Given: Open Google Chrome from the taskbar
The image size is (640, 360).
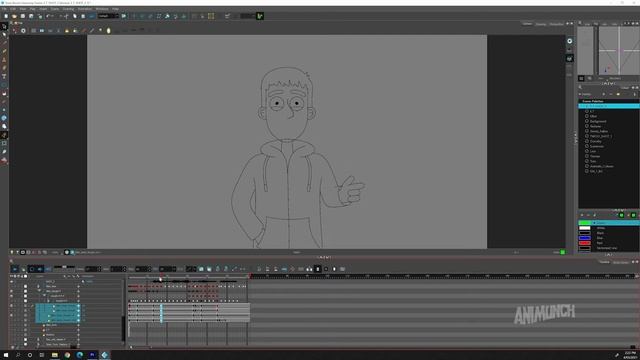Looking at the screenshot, I should point(67,355).
